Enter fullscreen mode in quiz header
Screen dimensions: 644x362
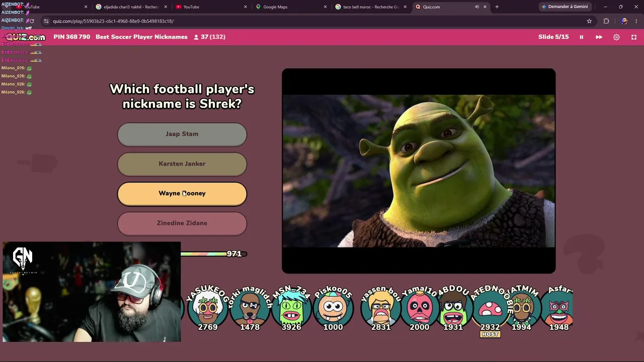(x=634, y=37)
